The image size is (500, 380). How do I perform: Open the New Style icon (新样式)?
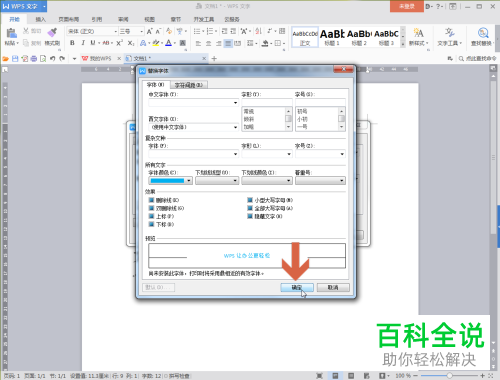(418, 33)
